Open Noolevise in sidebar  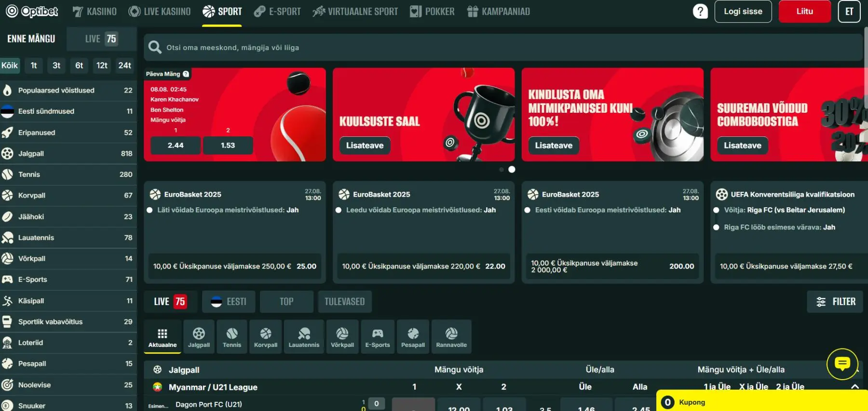click(x=68, y=384)
